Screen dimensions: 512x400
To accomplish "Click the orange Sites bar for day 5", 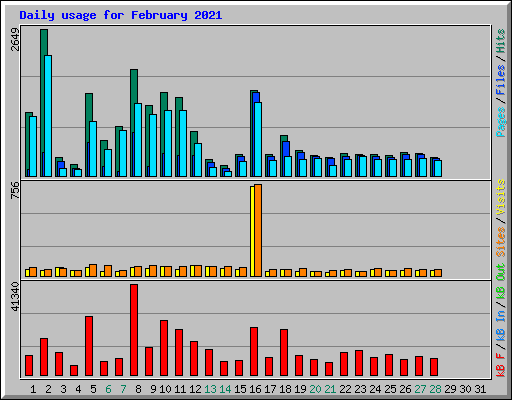I will tap(93, 271).
